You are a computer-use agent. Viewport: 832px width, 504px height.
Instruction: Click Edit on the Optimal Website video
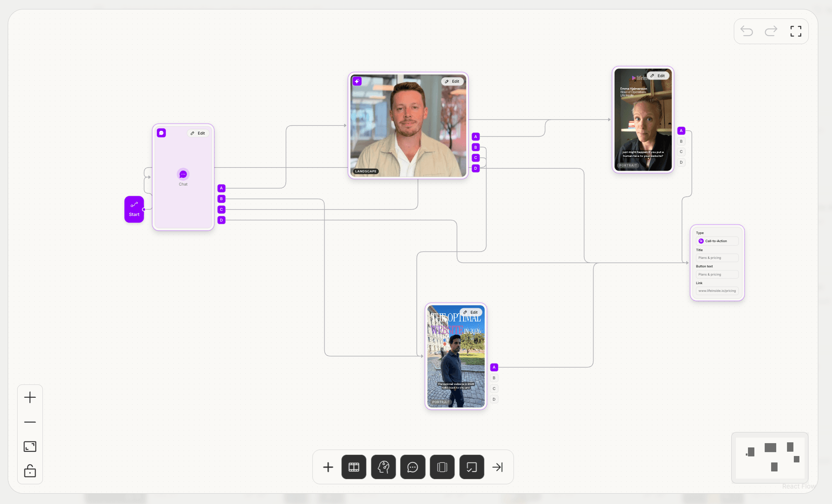click(471, 312)
